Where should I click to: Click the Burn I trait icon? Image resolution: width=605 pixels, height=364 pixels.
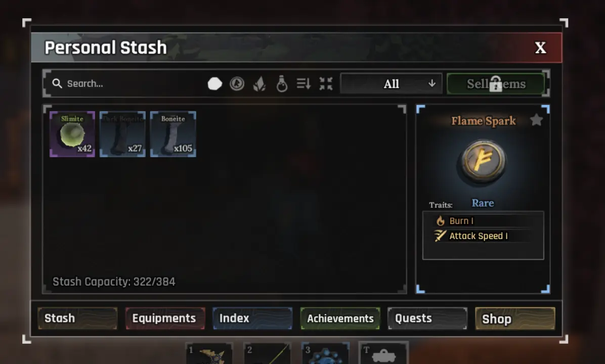(440, 221)
